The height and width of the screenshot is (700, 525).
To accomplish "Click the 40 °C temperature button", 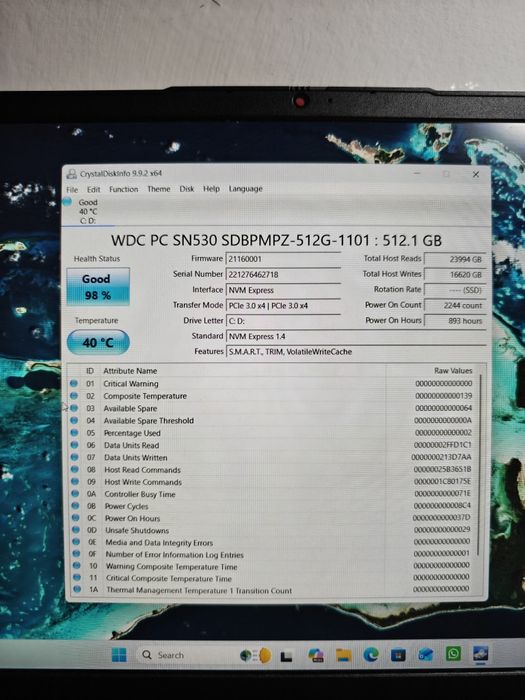I will pos(98,342).
